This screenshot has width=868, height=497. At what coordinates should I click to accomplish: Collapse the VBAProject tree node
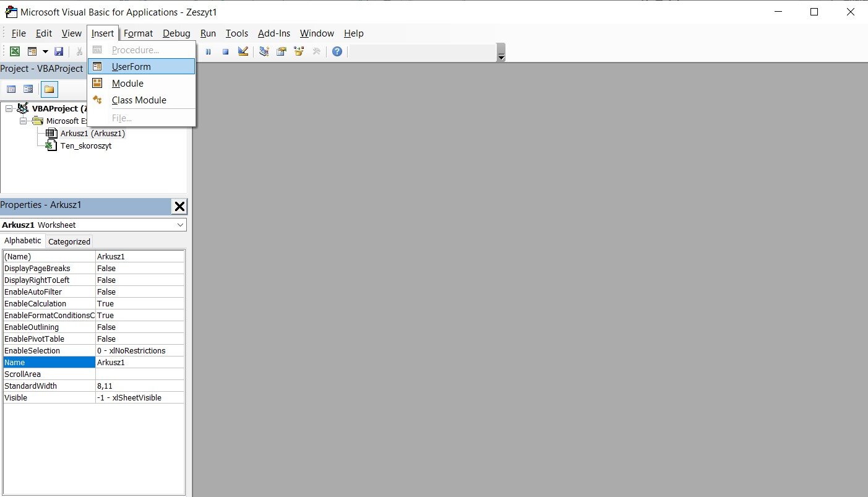[x=9, y=109]
